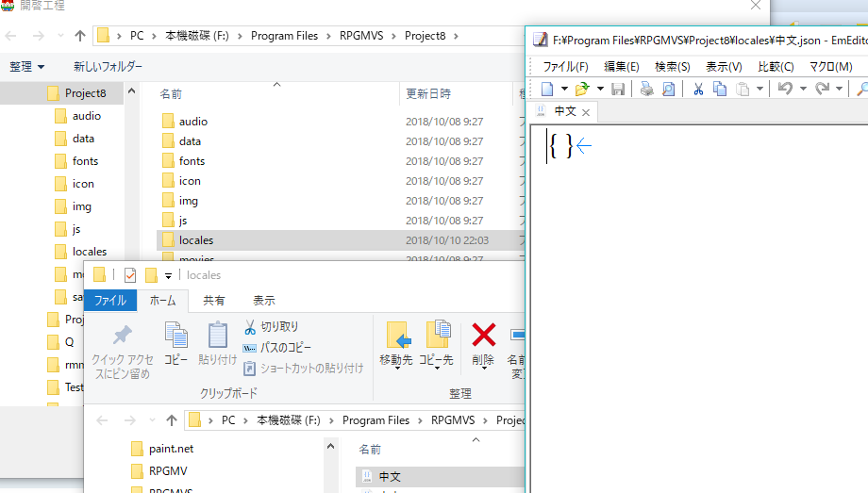This screenshot has width=868, height=493.
Task: Open the マクロ(M) menu in EmEditor
Action: pos(830,66)
